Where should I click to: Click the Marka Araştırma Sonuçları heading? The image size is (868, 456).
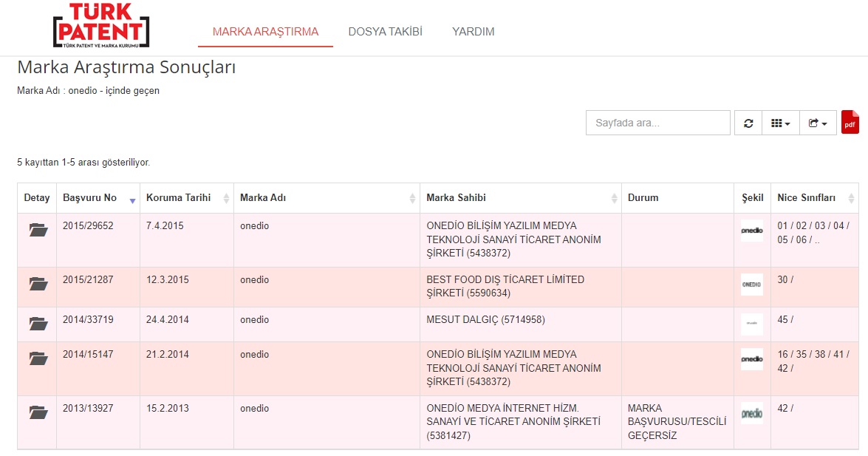tap(126, 67)
